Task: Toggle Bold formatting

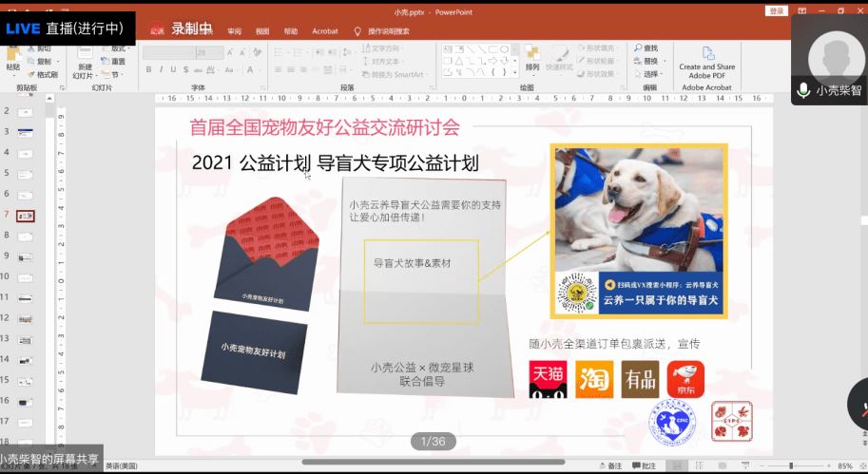Action: [x=148, y=69]
